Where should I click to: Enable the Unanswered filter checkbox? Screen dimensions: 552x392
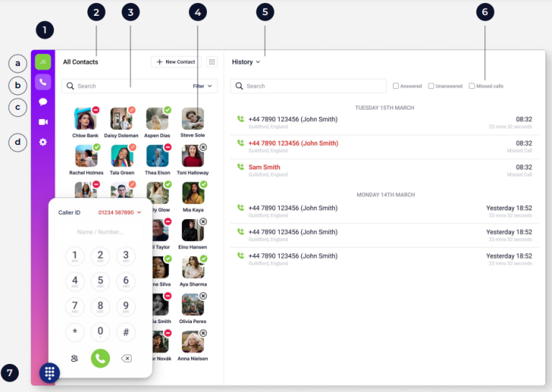(x=431, y=86)
